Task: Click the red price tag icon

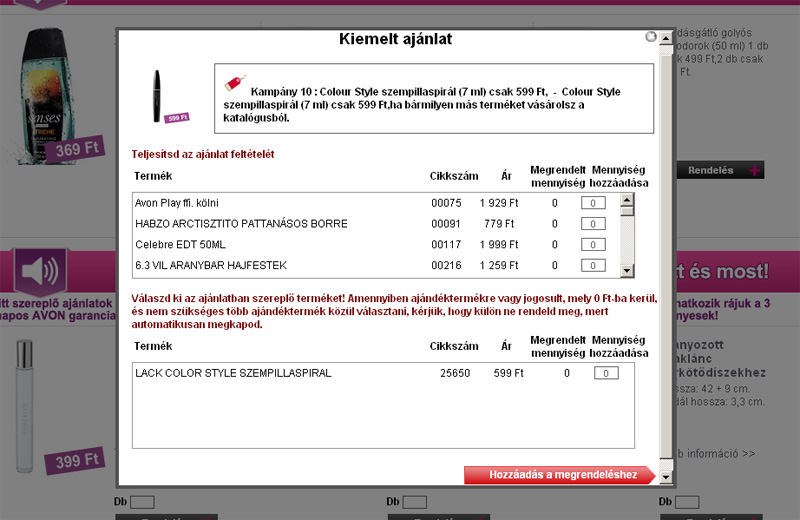Action: click(x=235, y=82)
